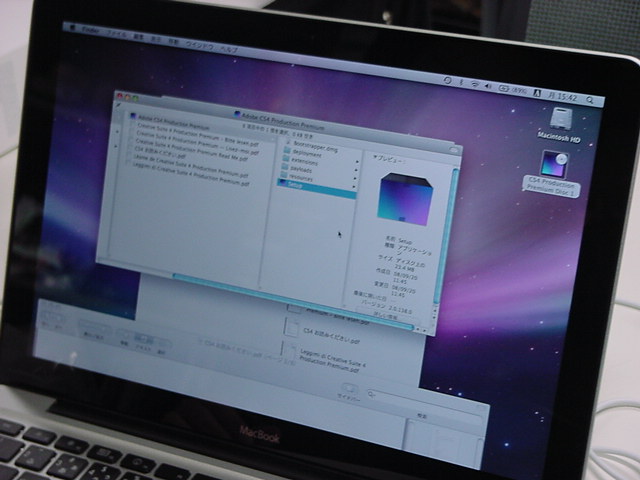Image resolution: width=640 pixels, height=480 pixels.
Task: Open the input source A icon
Action: click(x=537, y=93)
